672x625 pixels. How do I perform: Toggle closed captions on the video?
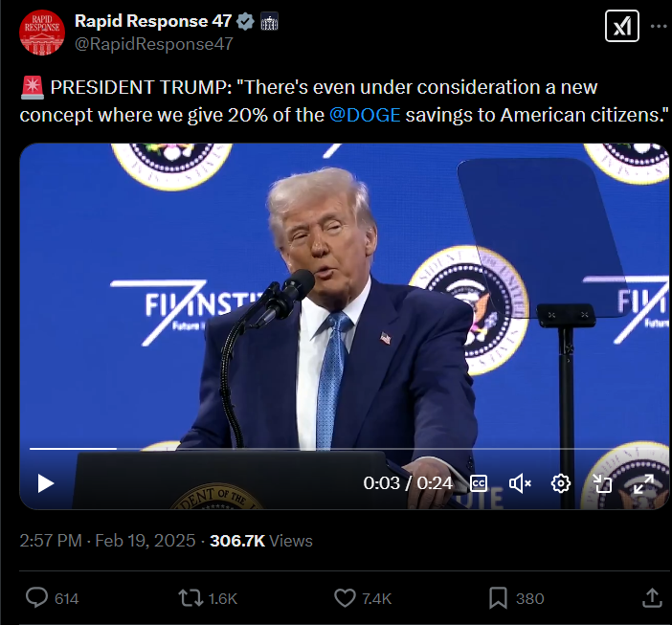[479, 483]
